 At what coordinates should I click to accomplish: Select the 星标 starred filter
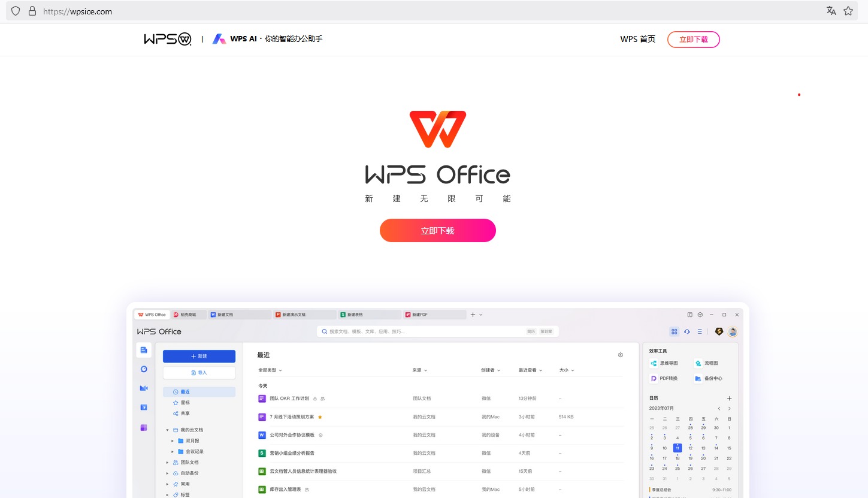pos(185,403)
